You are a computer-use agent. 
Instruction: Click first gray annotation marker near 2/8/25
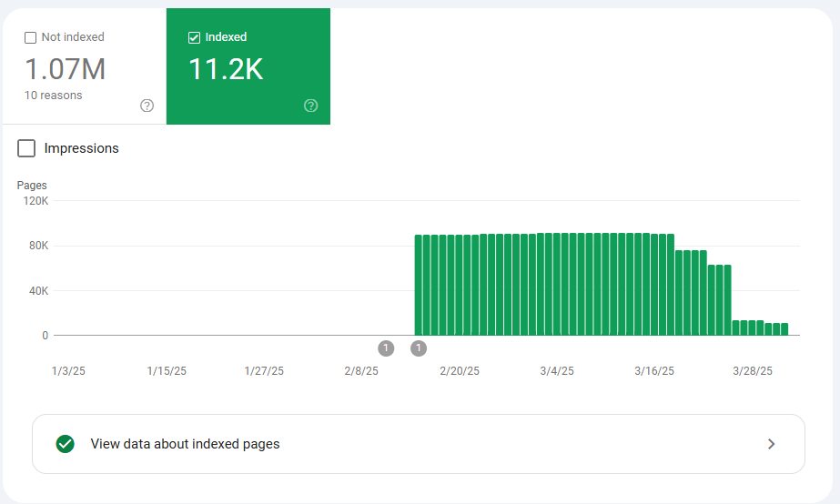pyautogui.click(x=386, y=348)
